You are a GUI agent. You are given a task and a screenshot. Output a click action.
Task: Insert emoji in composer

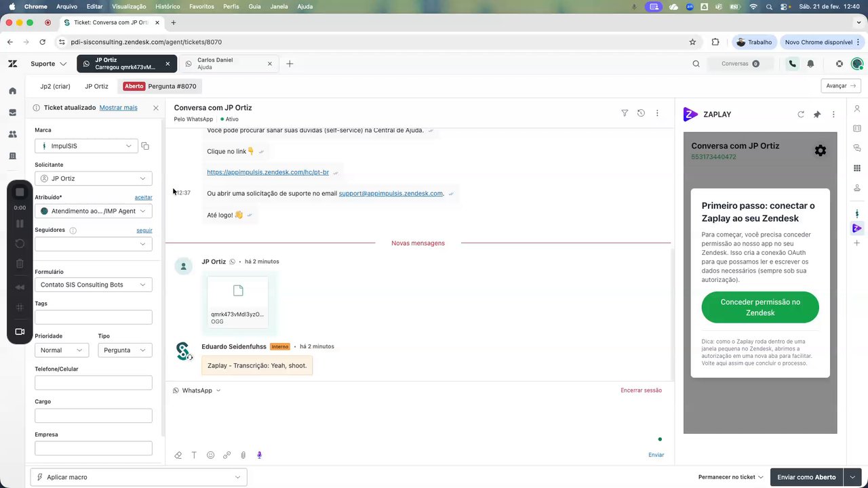point(210,455)
